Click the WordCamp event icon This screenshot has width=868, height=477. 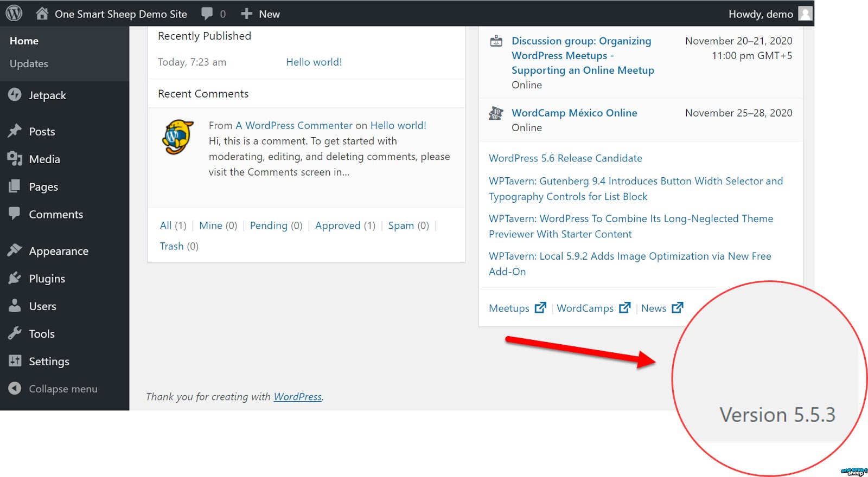[x=496, y=113]
